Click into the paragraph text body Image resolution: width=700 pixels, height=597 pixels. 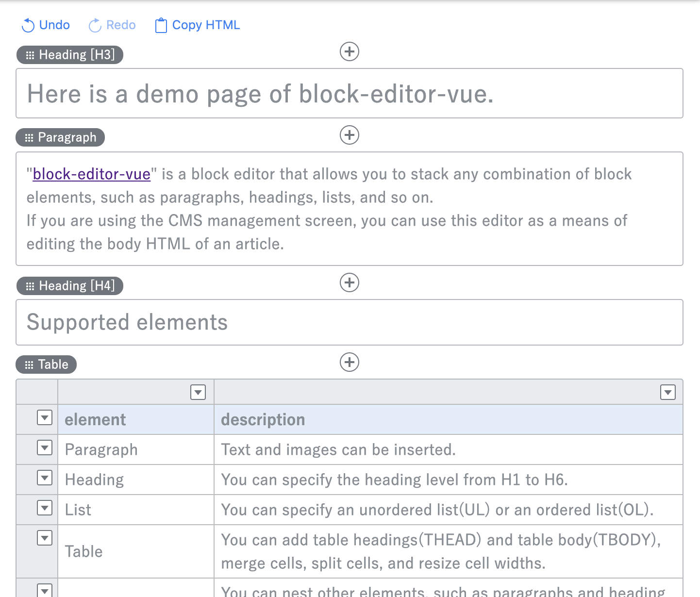[350, 209]
